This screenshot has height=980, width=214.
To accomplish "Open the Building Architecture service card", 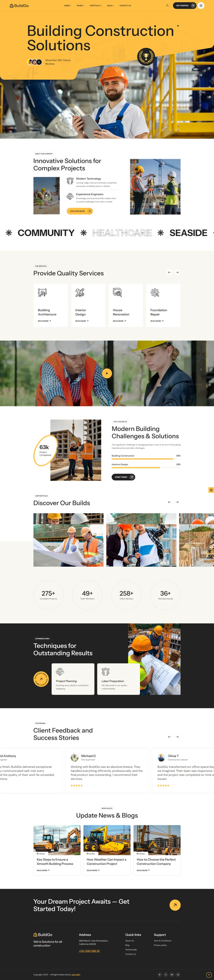I will tap(51, 305).
